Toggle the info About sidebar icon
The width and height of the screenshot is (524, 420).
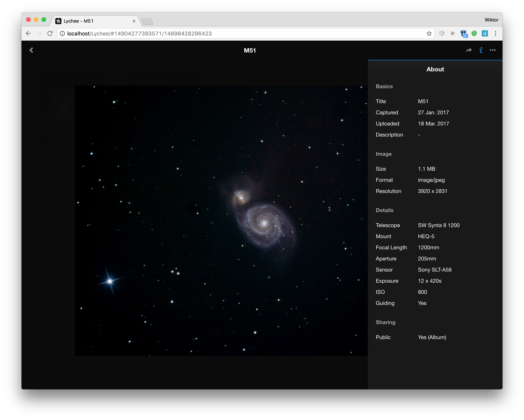click(481, 50)
